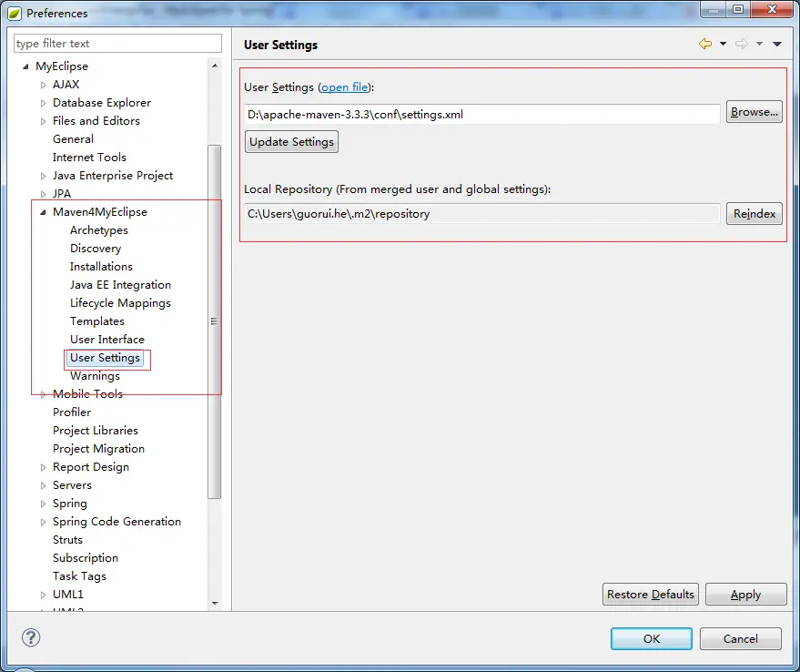Select the Templates preference page
Viewport: 800px width, 672px height.
point(97,321)
